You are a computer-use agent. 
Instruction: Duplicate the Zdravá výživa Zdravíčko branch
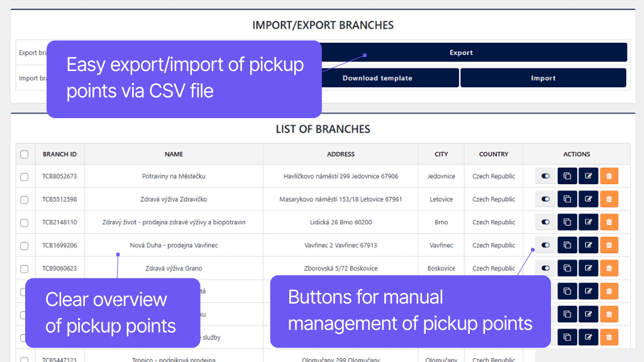[567, 199]
